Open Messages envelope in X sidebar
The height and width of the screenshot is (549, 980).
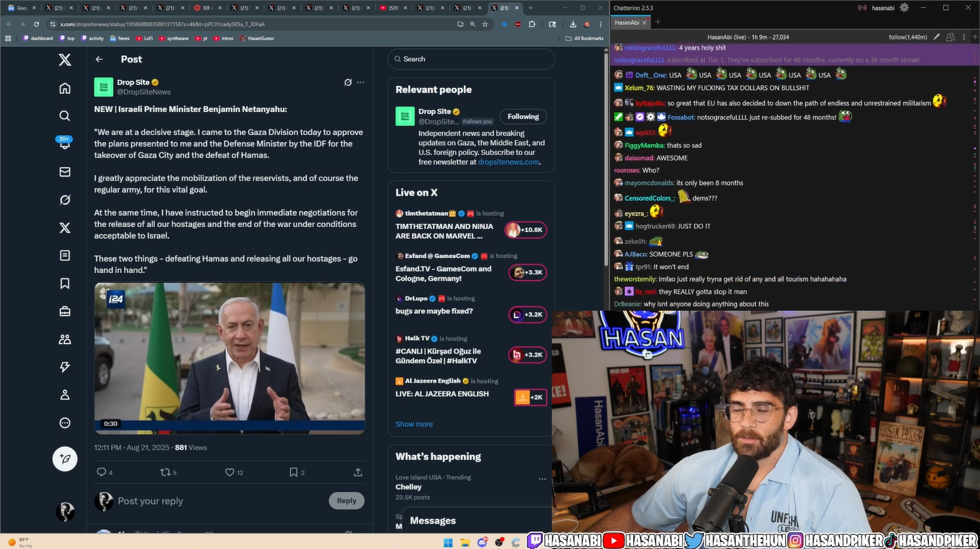pos(65,172)
